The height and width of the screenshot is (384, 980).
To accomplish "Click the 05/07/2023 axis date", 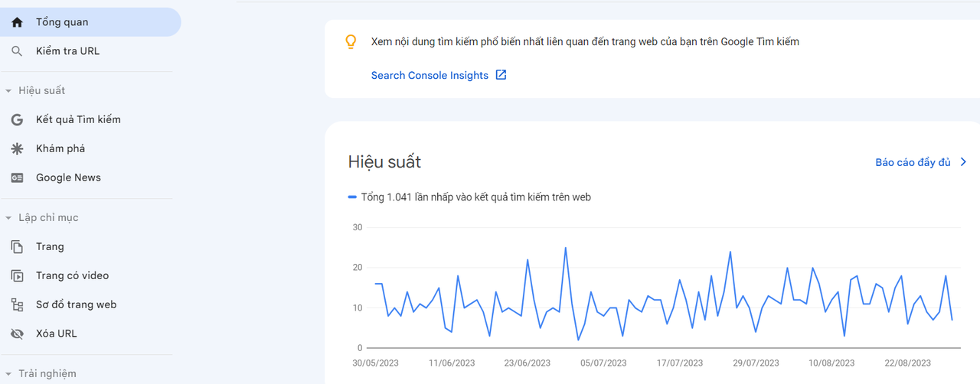I will 603,363.
